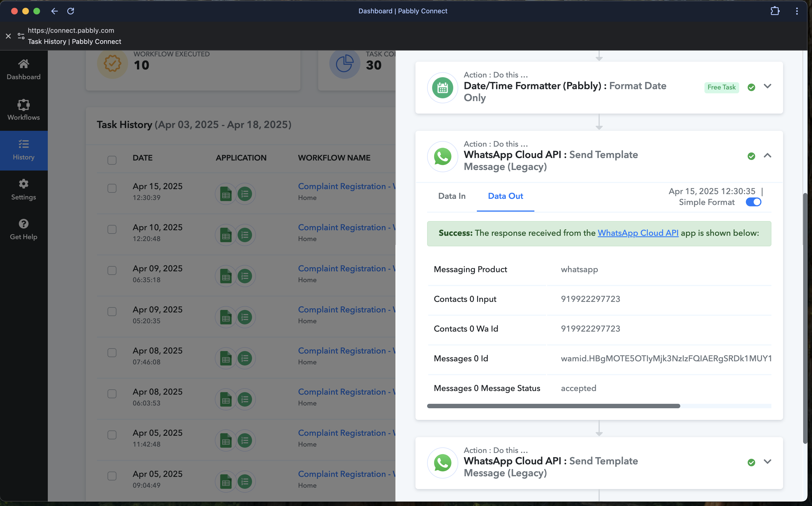Click the browser reload icon
Image resolution: width=812 pixels, height=506 pixels.
pyautogui.click(x=71, y=11)
